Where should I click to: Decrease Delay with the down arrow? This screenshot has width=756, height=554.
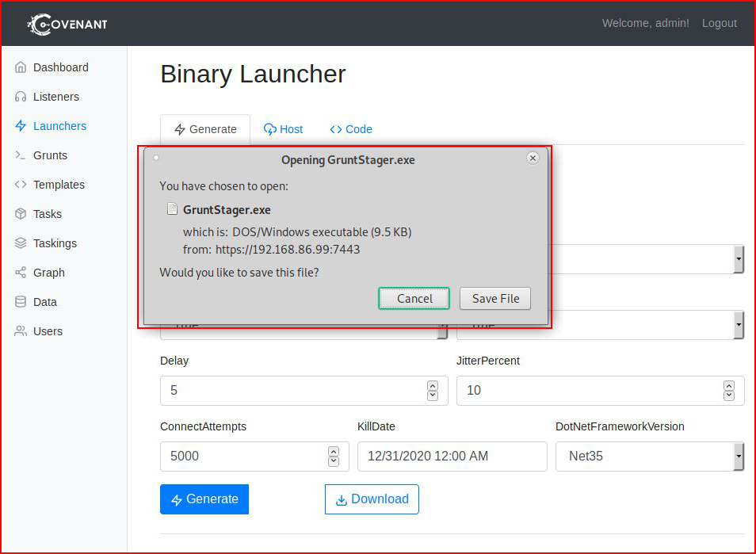point(433,395)
